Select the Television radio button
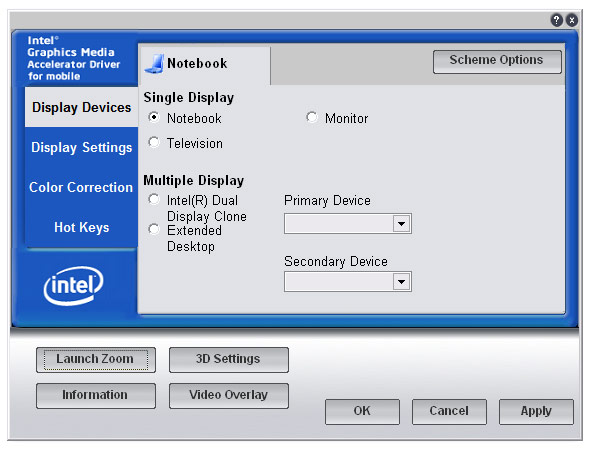Screen dimensions: 590x450 tap(154, 143)
